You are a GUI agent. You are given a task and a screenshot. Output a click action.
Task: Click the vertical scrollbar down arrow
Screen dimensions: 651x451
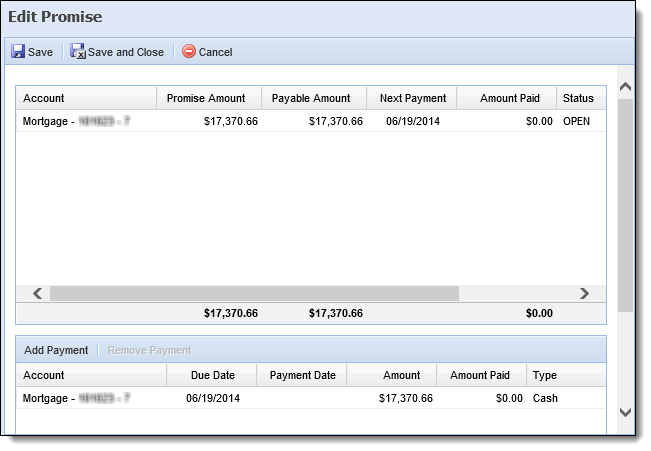[x=625, y=412]
